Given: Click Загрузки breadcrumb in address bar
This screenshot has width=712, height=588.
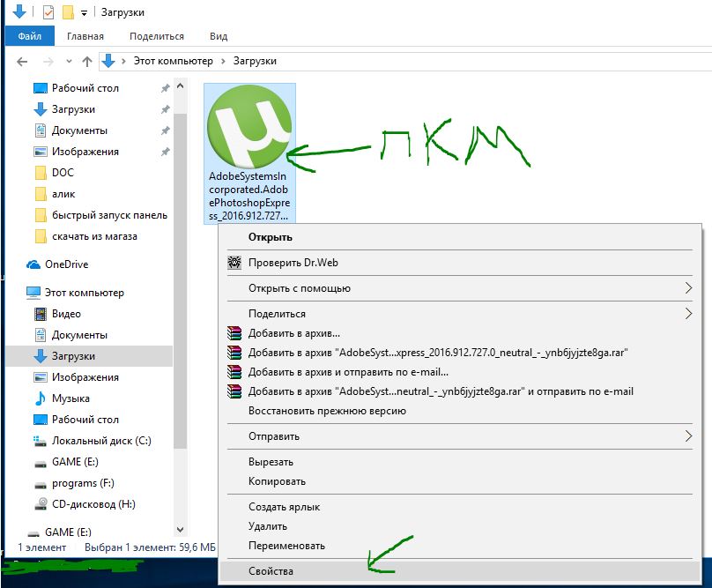Looking at the screenshot, I should coord(255,61).
